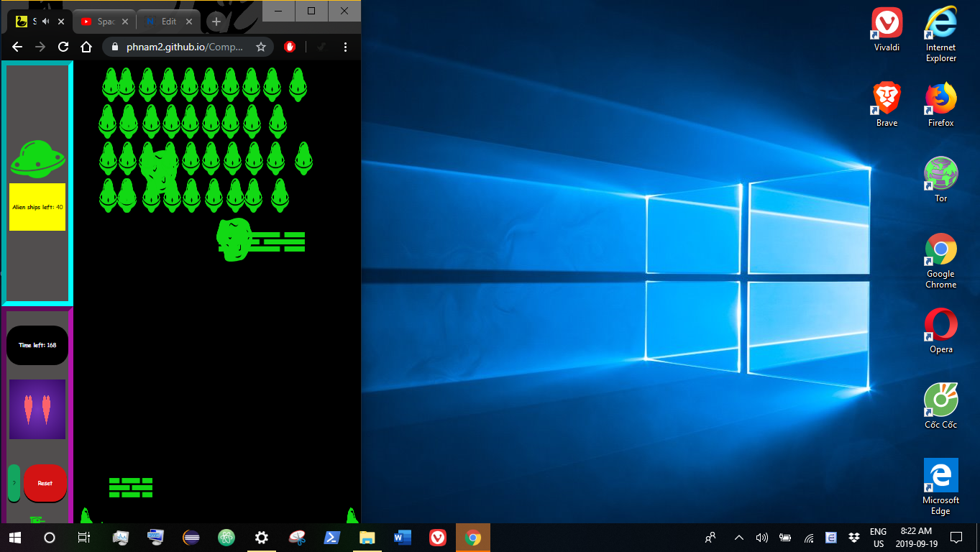
Task: Open Brave desktop shortcut
Action: click(x=887, y=105)
